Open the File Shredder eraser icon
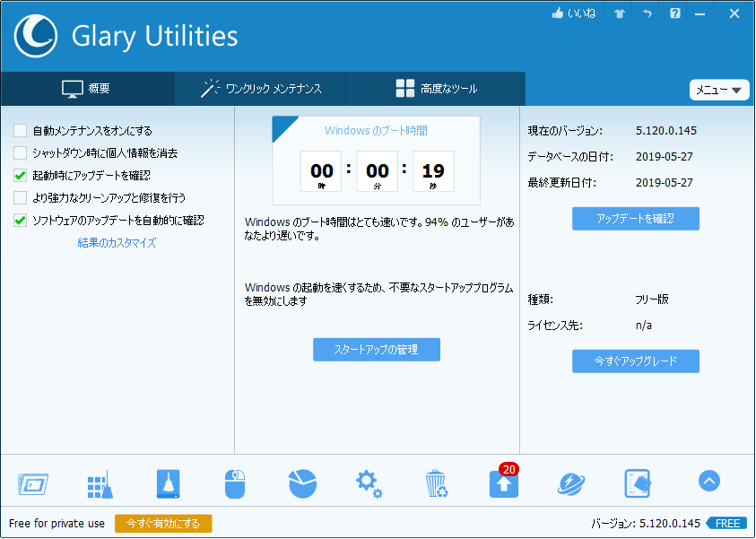 [x=638, y=484]
